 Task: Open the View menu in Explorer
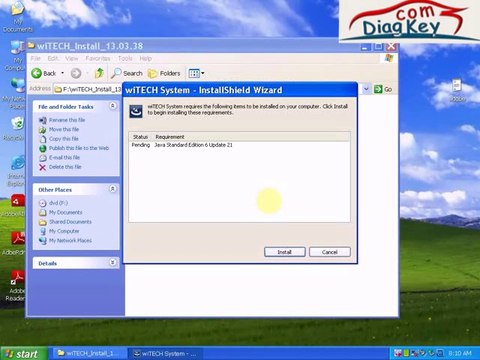point(71,58)
